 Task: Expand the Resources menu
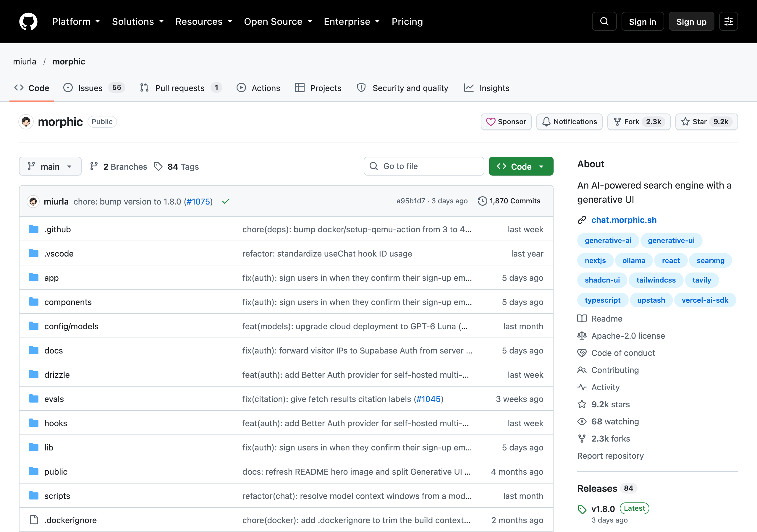(204, 21)
